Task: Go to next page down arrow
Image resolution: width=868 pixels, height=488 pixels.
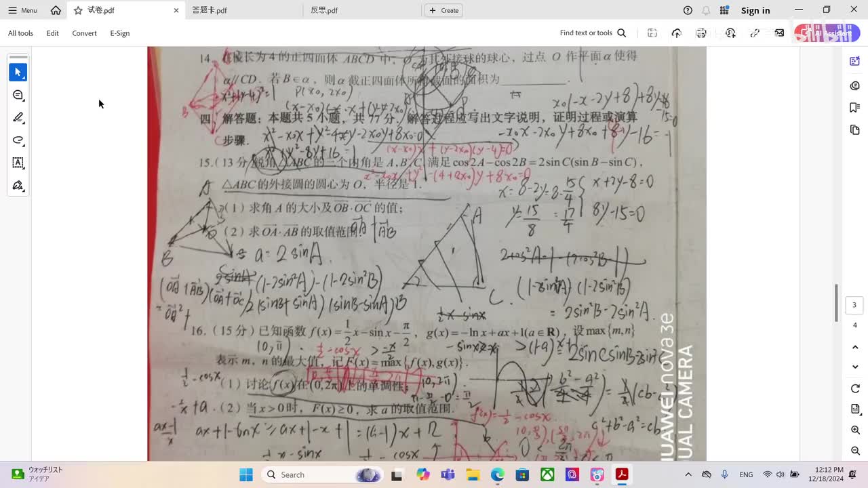Action: (854, 367)
